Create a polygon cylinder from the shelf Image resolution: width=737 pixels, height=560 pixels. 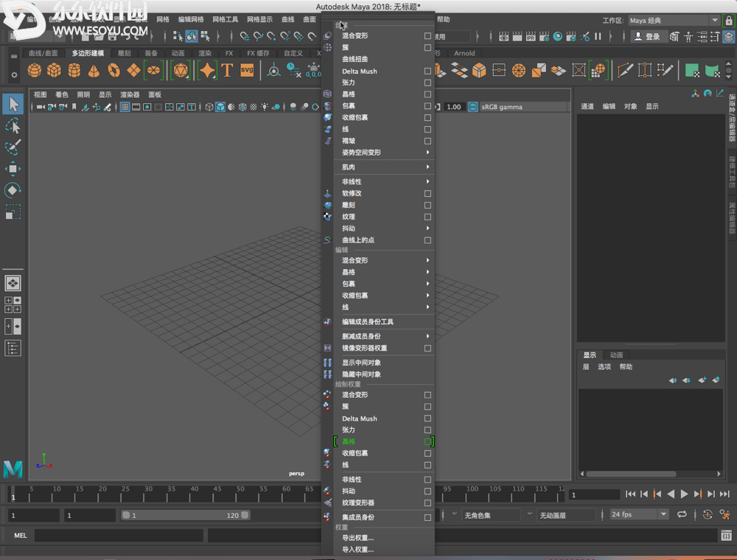coord(74,70)
